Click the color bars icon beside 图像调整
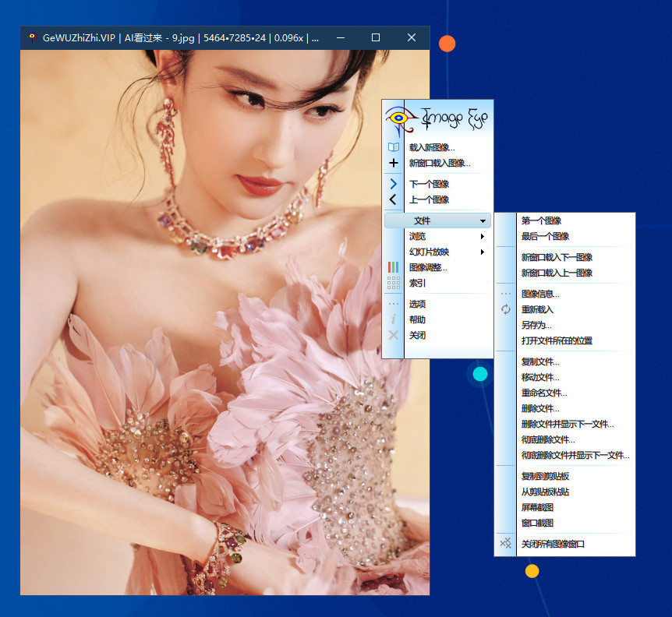The height and width of the screenshot is (617, 672). coord(394,267)
